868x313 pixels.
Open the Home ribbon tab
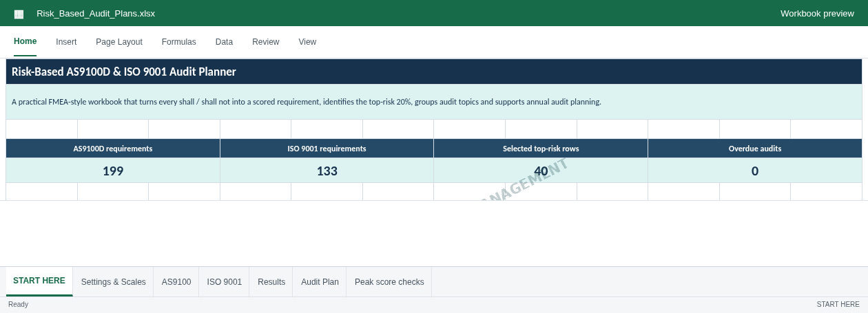tap(25, 41)
